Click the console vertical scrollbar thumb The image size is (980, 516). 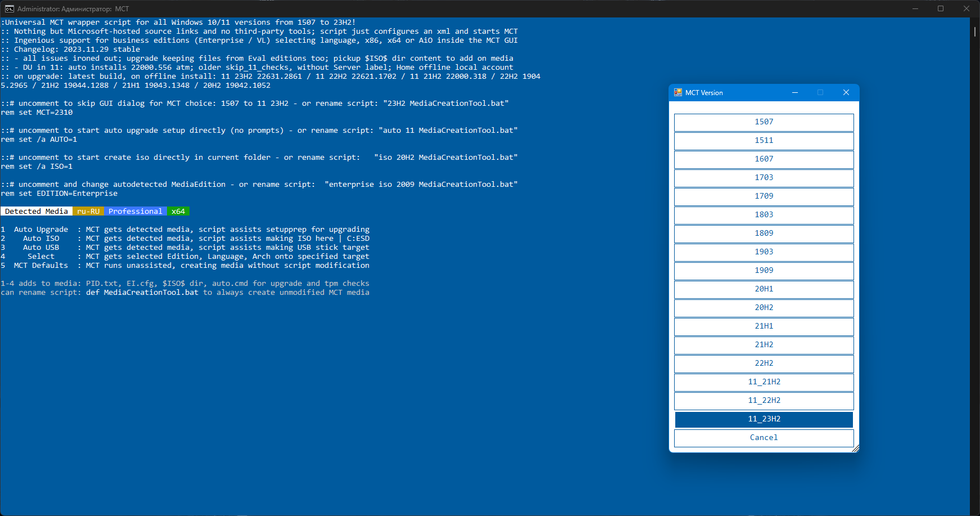point(975,32)
